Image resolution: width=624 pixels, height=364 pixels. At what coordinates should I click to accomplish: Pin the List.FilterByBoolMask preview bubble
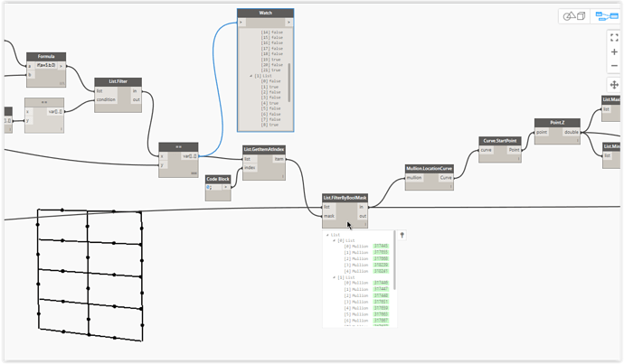click(x=402, y=235)
